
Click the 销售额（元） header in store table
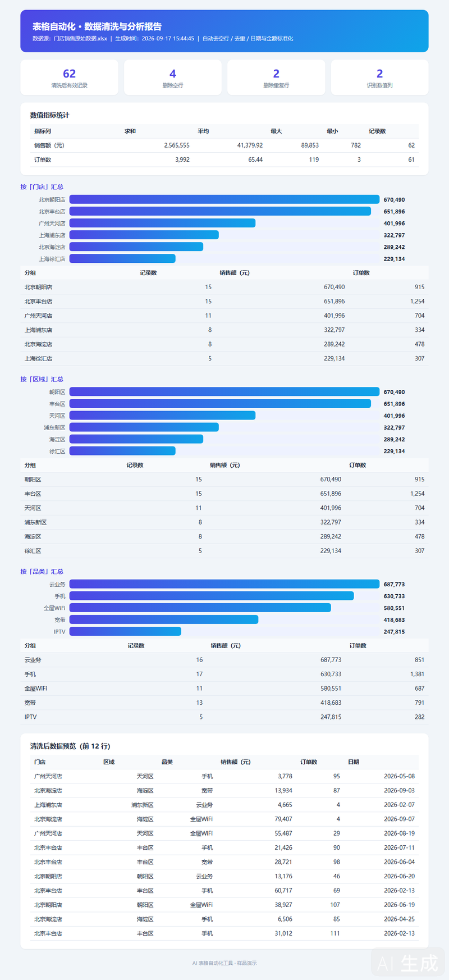click(235, 273)
